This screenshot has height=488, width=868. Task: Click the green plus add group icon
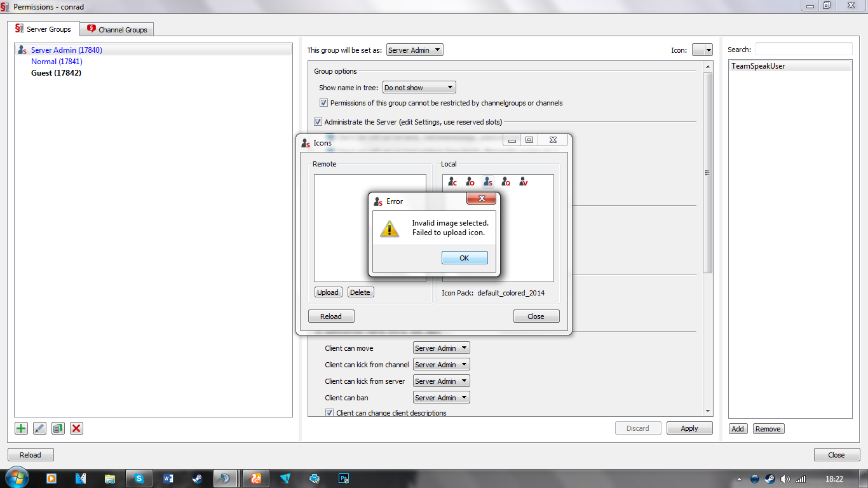click(21, 428)
